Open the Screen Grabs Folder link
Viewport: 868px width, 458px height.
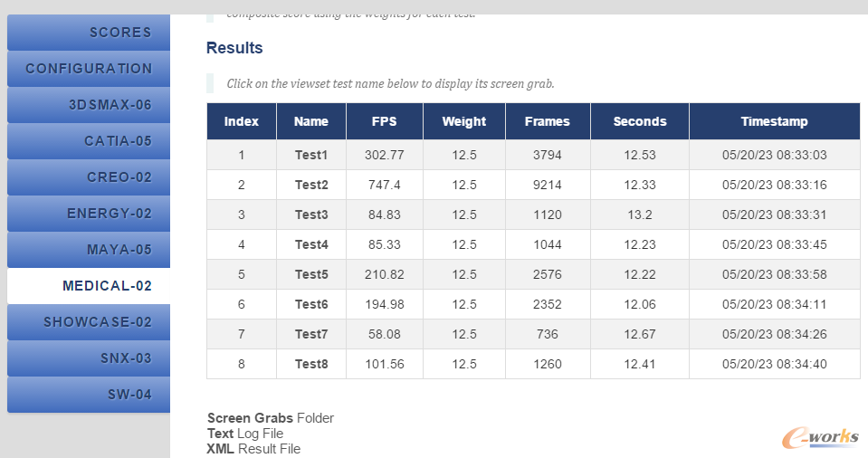pyautogui.click(x=271, y=418)
